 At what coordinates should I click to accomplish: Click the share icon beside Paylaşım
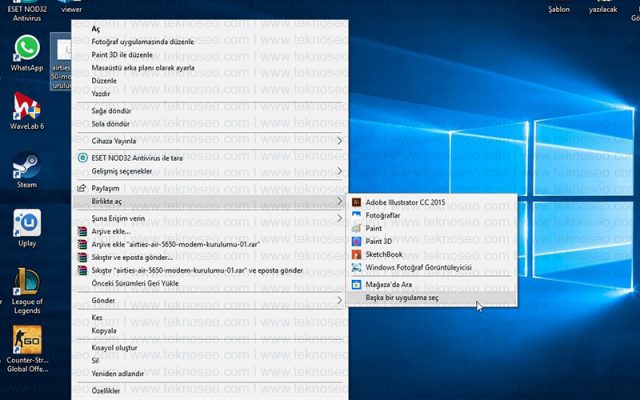[82, 188]
